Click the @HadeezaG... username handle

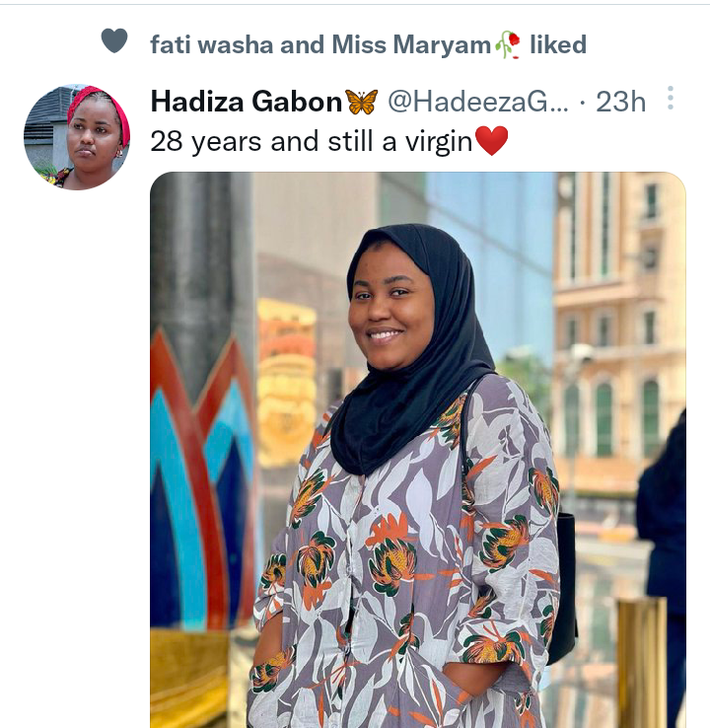pyautogui.click(x=478, y=102)
